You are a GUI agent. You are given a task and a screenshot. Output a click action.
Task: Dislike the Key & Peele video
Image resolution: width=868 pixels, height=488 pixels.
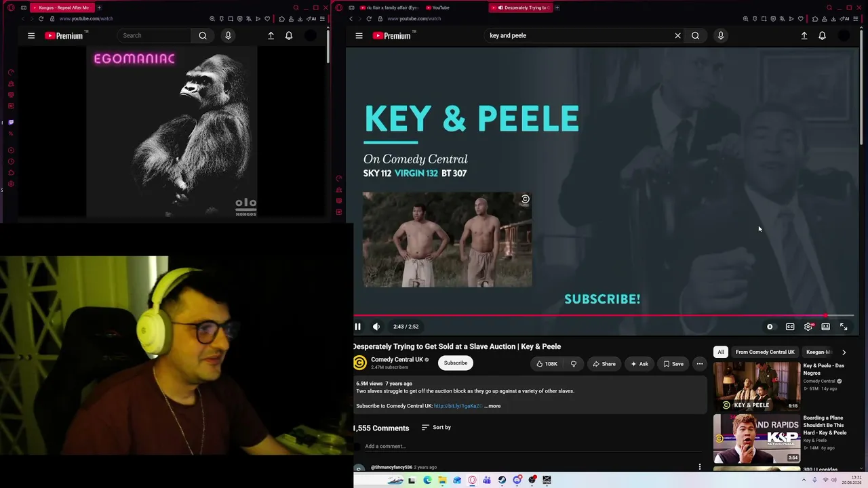[x=574, y=364]
